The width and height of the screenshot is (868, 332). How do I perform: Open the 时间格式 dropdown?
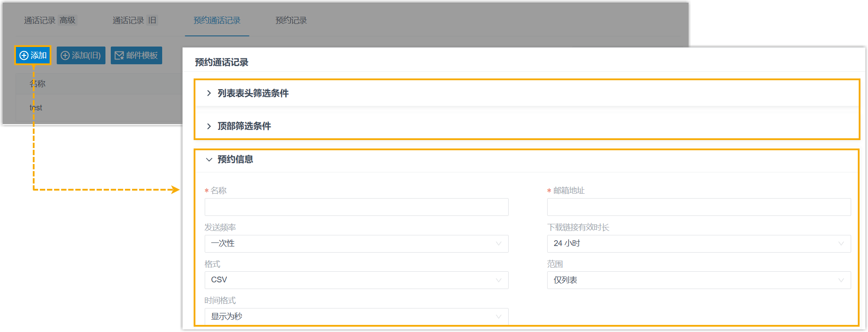pyautogui.click(x=356, y=316)
